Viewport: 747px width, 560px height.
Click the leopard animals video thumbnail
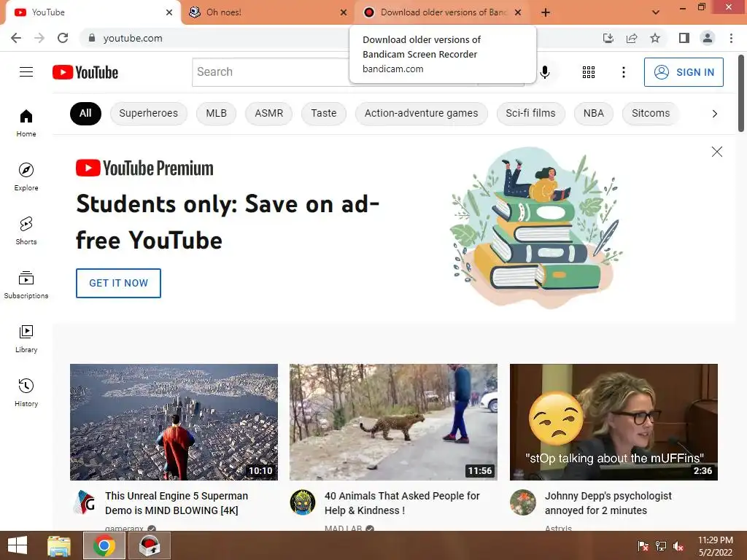coord(393,422)
